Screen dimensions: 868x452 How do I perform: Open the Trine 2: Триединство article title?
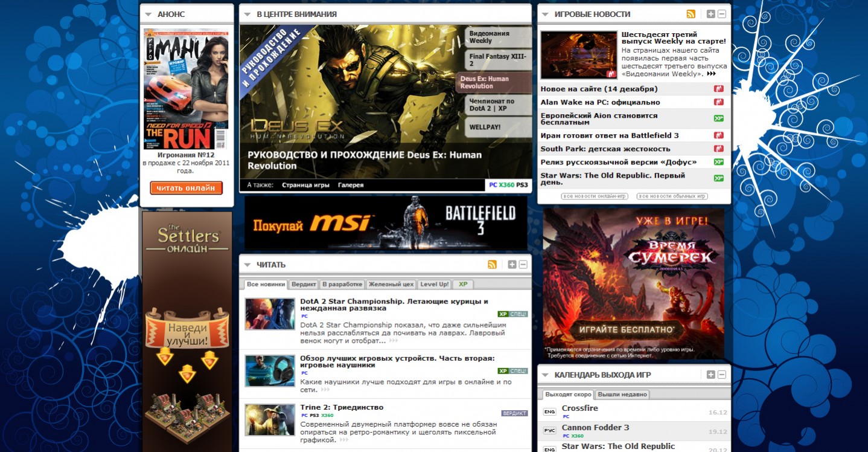click(342, 407)
